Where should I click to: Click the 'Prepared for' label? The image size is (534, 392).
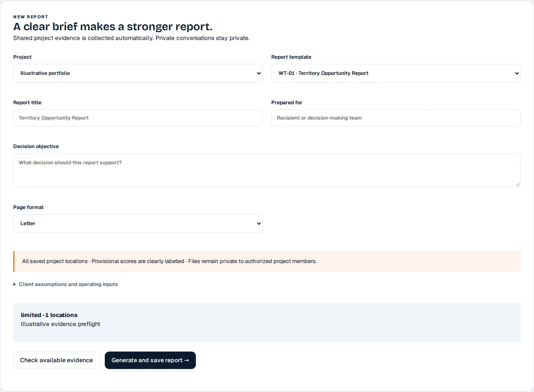pyautogui.click(x=287, y=103)
